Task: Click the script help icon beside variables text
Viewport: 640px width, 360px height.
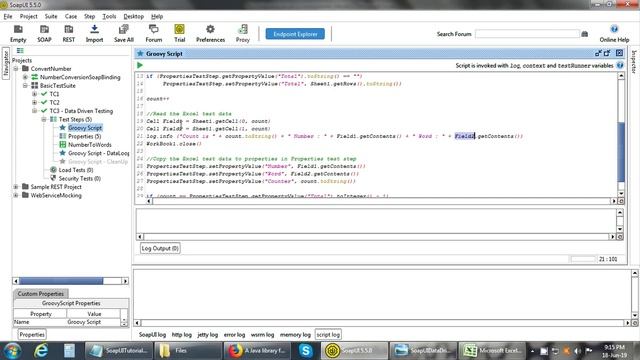Action: 620,65
